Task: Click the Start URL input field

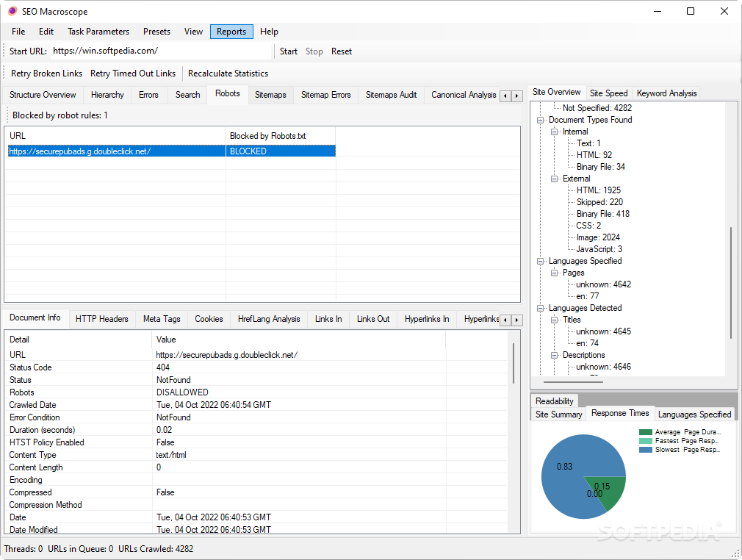Action: click(161, 51)
